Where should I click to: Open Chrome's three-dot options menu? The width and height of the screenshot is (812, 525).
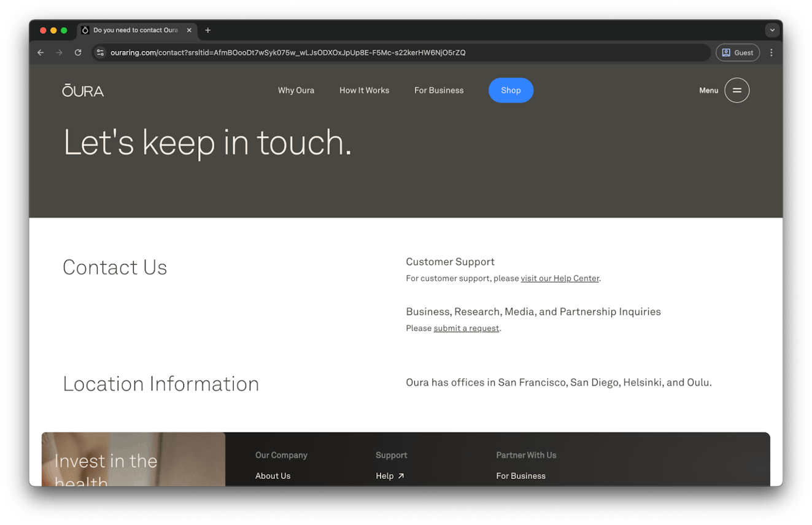(x=771, y=53)
